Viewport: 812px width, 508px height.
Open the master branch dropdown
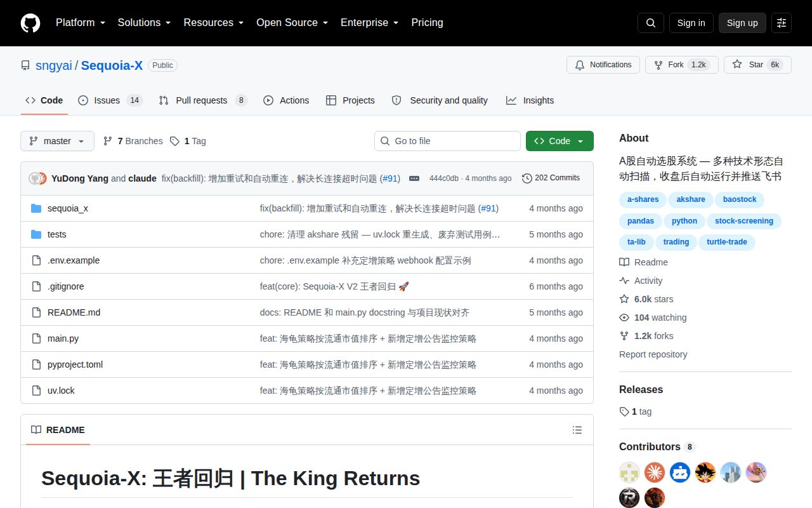57,141
